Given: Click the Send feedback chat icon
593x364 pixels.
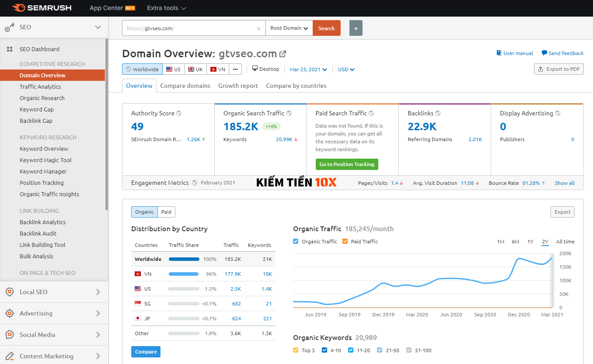Looking at the screenshot, I should click(x=544, y=53).
